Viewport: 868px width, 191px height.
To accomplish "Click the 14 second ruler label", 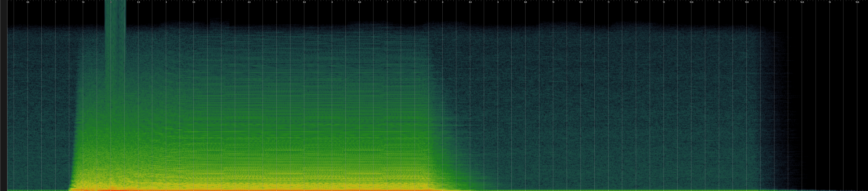I will tap(774, 2).
